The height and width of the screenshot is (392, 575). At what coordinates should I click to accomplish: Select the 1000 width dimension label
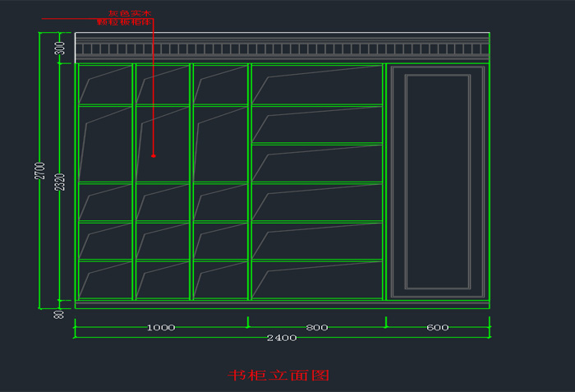tap(161, 327)
